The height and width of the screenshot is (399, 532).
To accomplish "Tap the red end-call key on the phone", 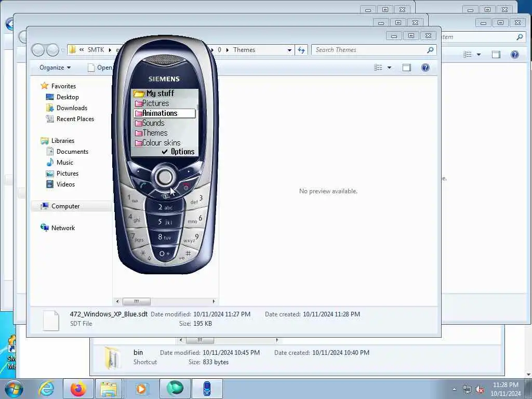I will pos(187,186).
